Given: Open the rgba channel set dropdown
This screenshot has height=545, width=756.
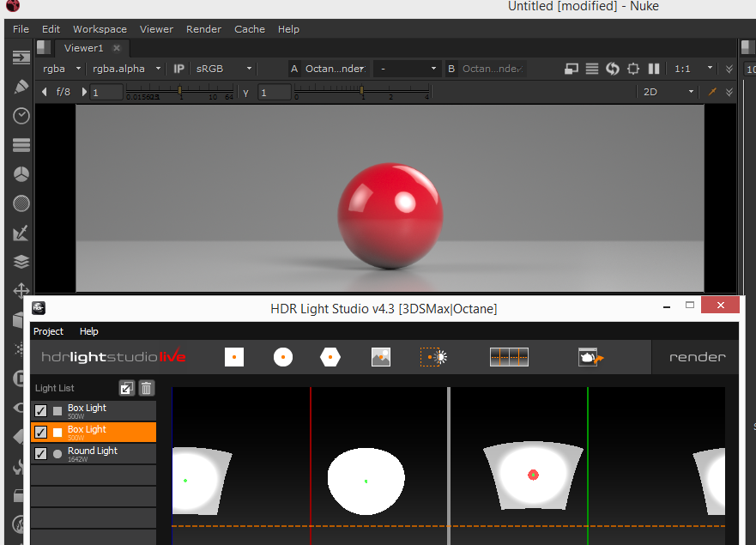Looking at the screenshot, I should (62, 69).
